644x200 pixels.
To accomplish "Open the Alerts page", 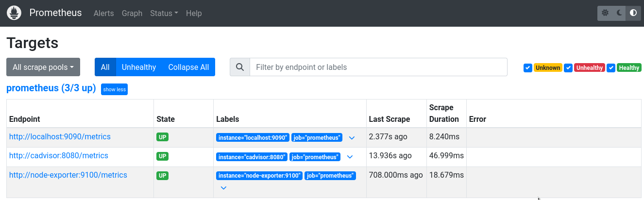I will click(x=103, y=13).
